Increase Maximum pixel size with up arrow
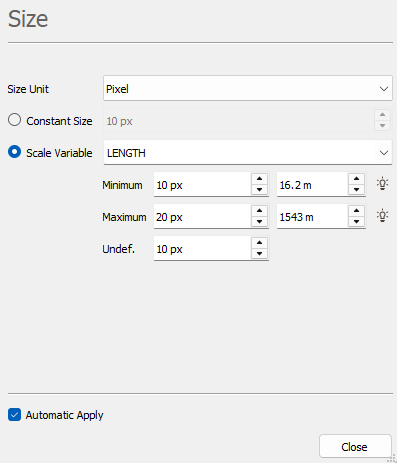Image resolution: width=397 pixels, height=463 pixels. [259, 211]
